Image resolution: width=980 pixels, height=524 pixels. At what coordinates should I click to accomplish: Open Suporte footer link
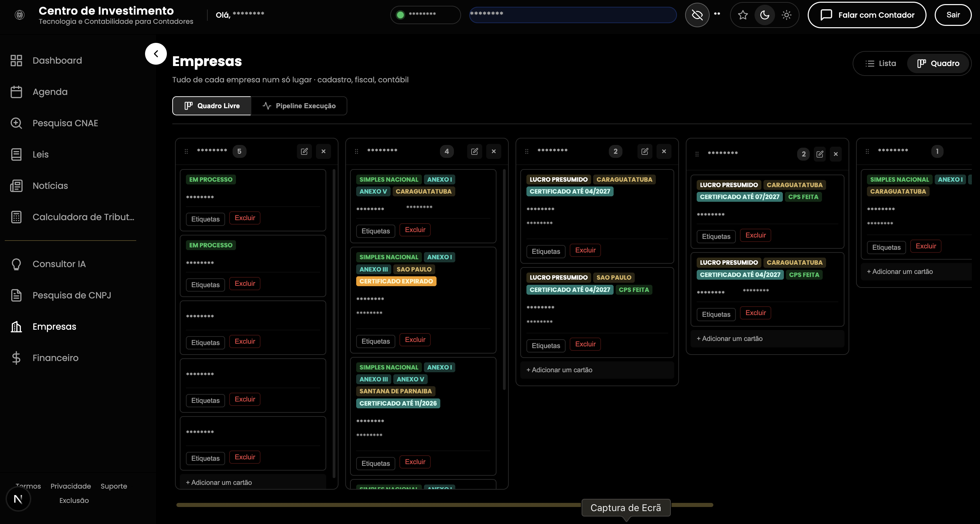pos(114,486)
